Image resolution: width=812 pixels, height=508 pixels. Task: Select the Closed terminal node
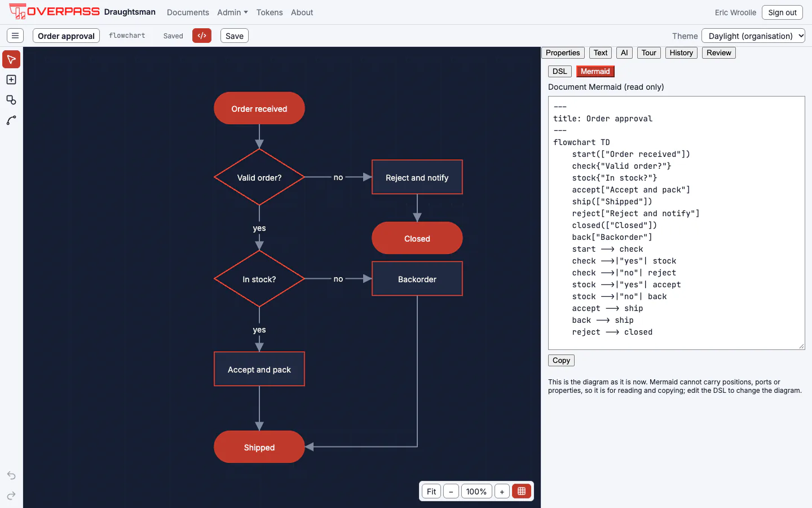click(x=417, y=238)
